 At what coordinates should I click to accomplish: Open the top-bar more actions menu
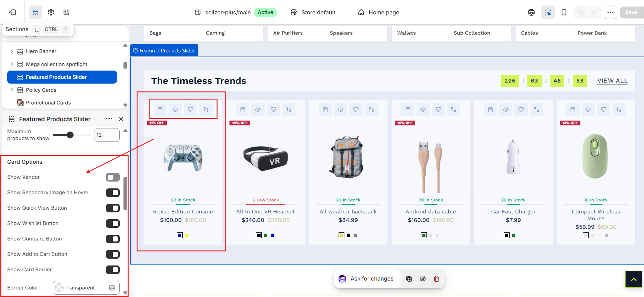tap(610, 12)
